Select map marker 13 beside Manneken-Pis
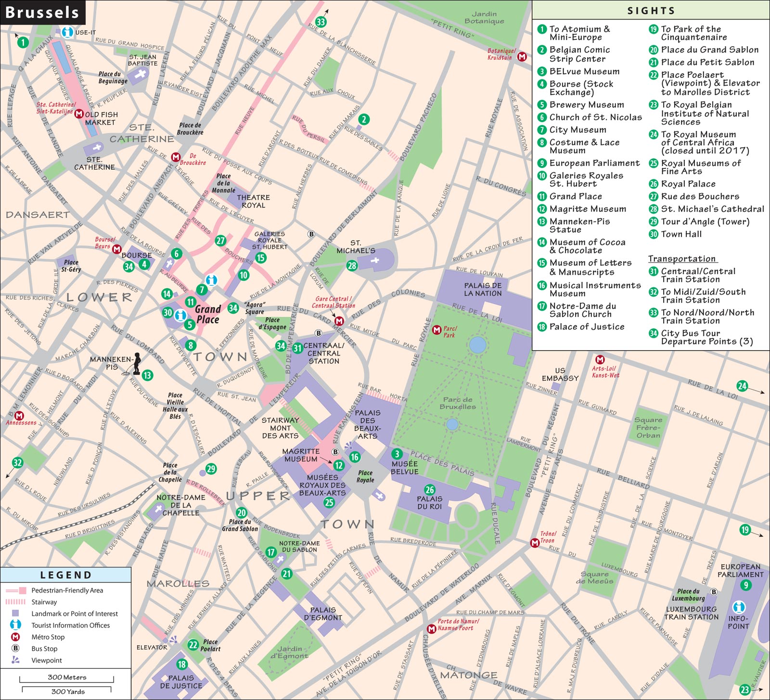The height and width of the screenshot is (700, 770). [147, 375]
